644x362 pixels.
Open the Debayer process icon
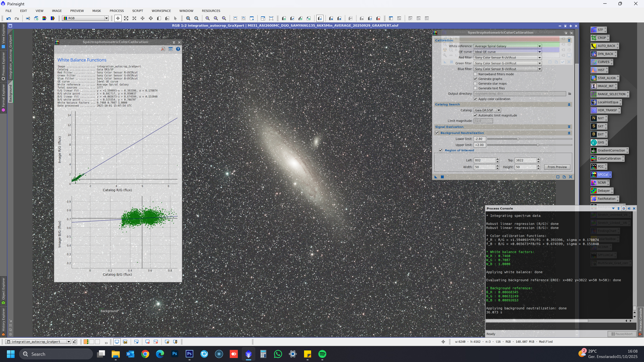[604, 191]
